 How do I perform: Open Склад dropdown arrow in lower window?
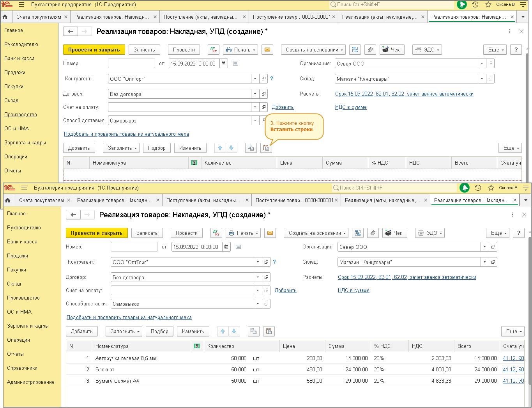pos(485,262)
